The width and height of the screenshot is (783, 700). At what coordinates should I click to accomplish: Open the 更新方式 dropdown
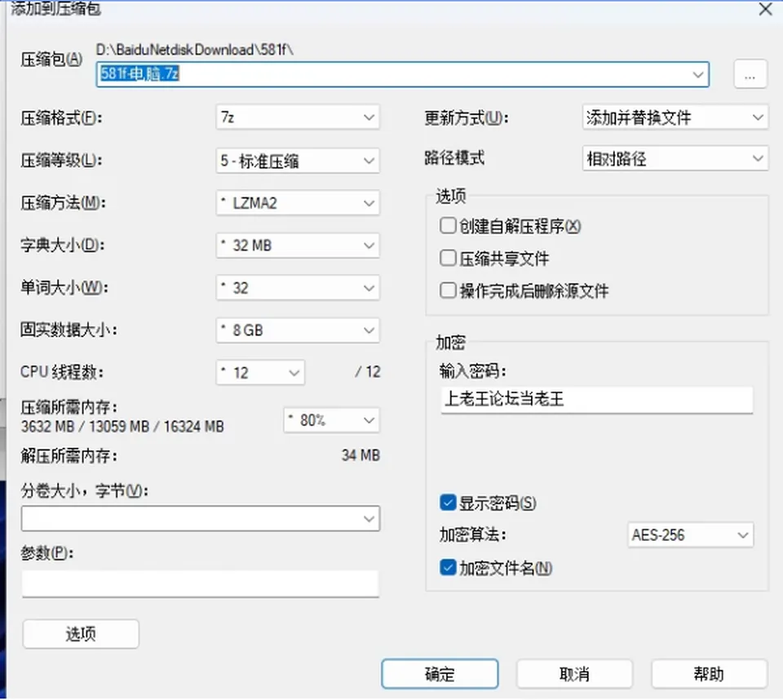coord(675,117)
